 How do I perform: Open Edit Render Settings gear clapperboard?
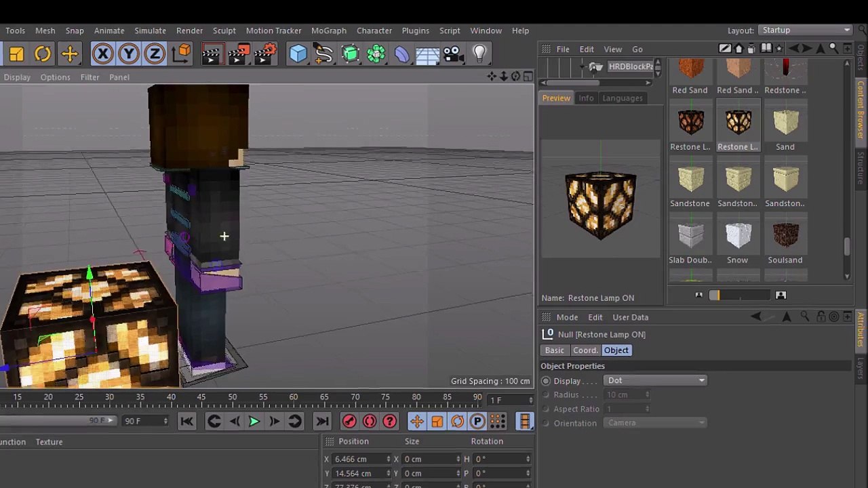click(x=265, y=54)
